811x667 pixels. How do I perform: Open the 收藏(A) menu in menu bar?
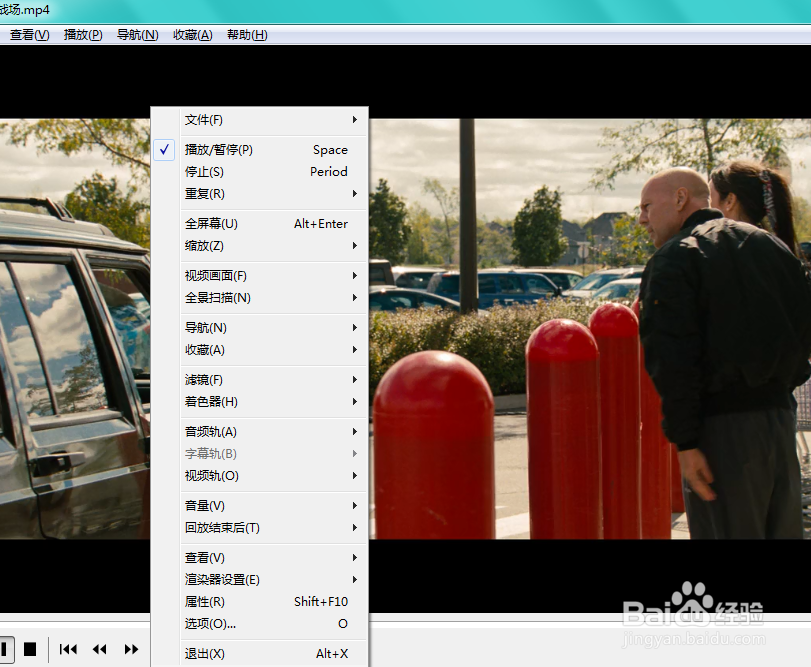point(192,35)
